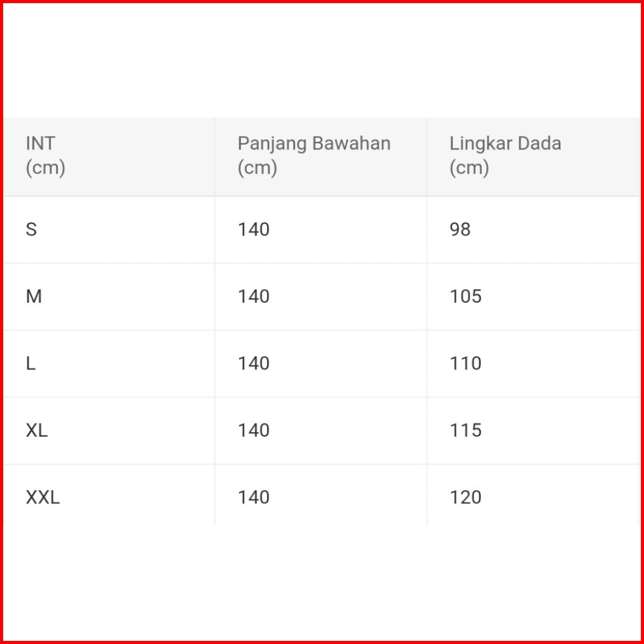Click the 98 chest value for size S
Viewport: 644px width, 644px height.
pyautogui.click(x=460, y=230)
